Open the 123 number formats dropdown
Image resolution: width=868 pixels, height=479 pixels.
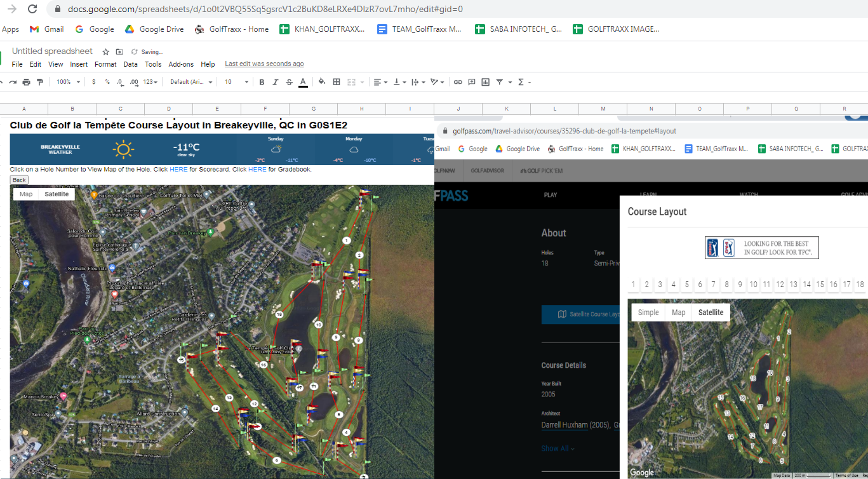tap(150, 82)
